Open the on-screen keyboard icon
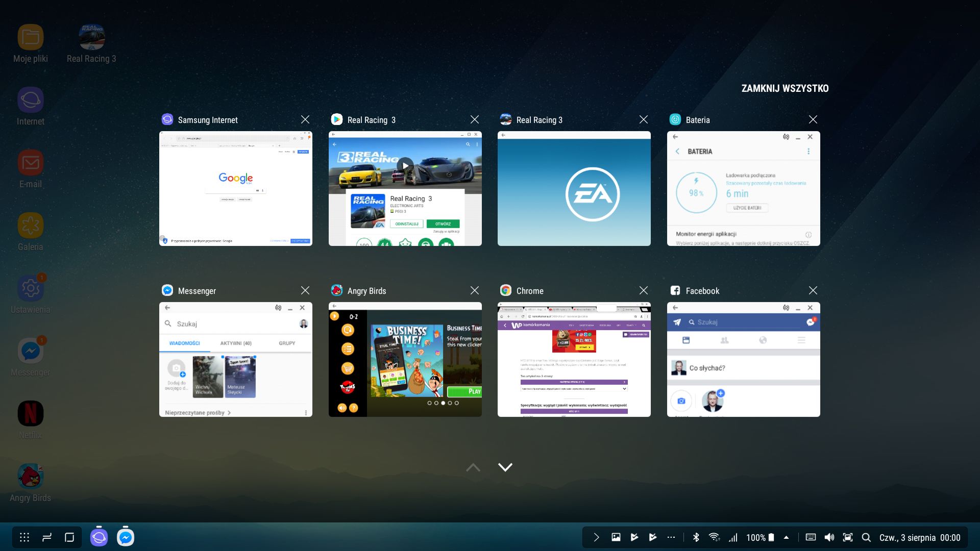This screenshot has height=551, width=980. (811, 537)
